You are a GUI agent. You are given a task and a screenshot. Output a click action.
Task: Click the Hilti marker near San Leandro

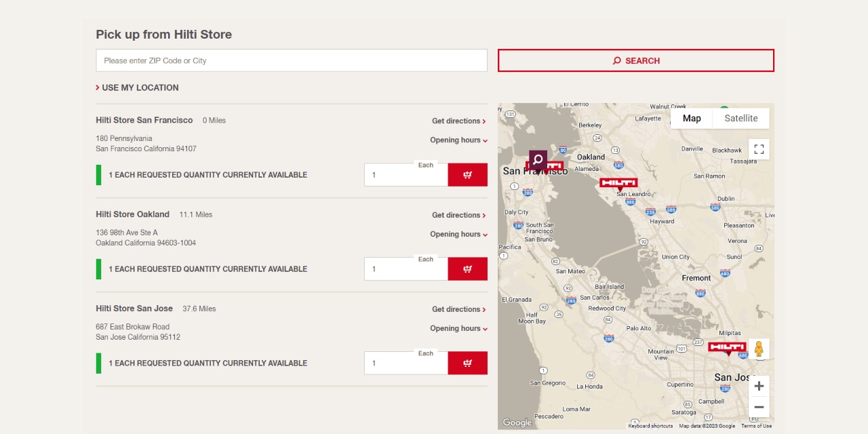click(x=620, y=182)
